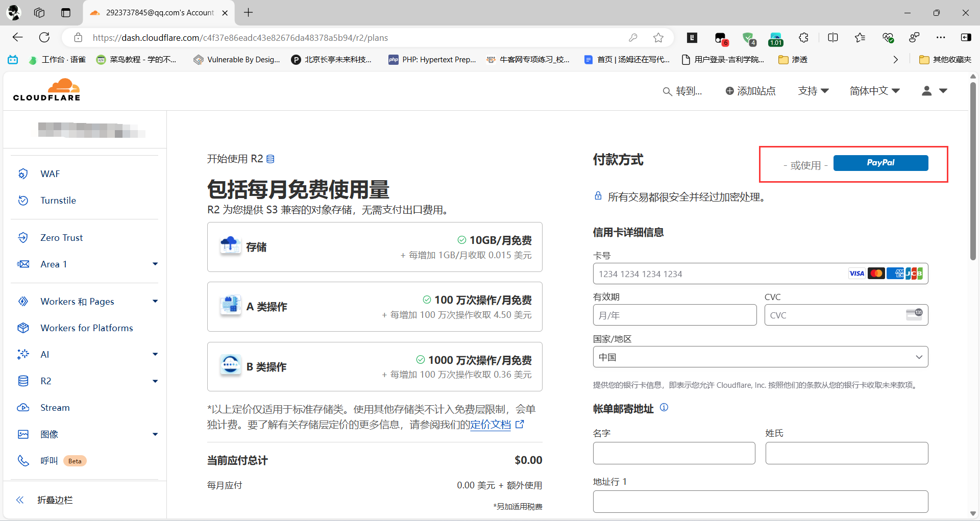Open user account profile dropdown
The height and width of the screenshot is (521, 980).
click(935, 91)
